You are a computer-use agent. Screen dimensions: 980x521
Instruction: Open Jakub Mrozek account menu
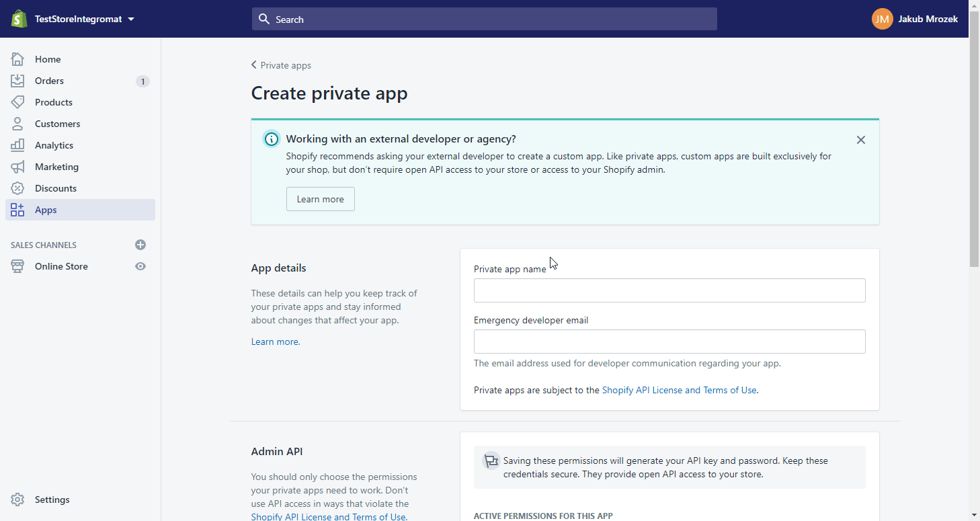pyautogui.click(x=915, y=19)
